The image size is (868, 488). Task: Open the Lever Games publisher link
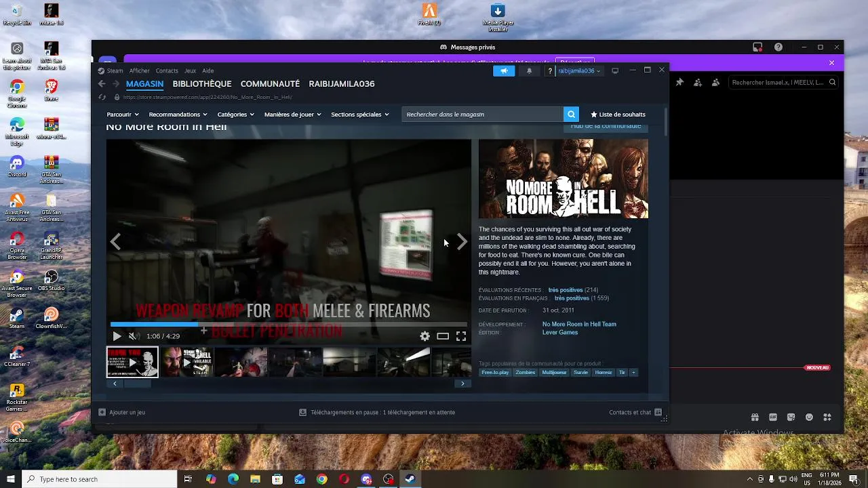[560, 332]
